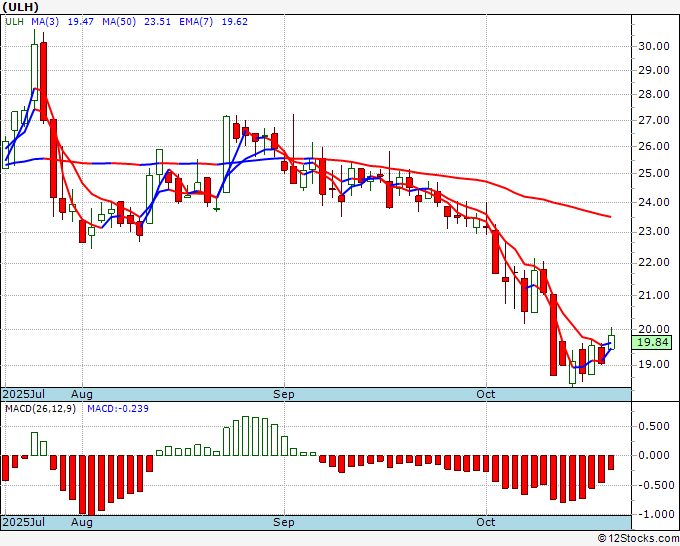This screenshot has height=546, width=680.
Task: Click the current price tag 19.84
Action: coord(652,342)
